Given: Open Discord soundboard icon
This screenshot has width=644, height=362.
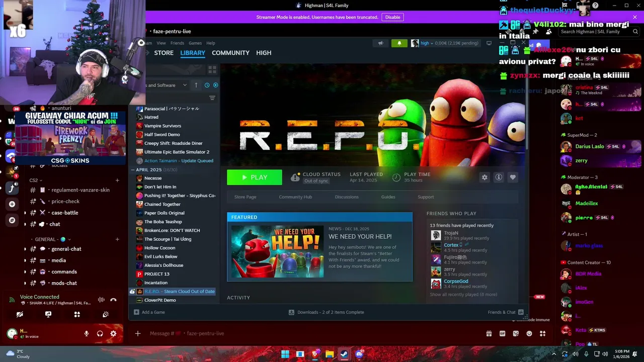Looking at the screenshot, I should pyautogui.click(x=106, y=314).
